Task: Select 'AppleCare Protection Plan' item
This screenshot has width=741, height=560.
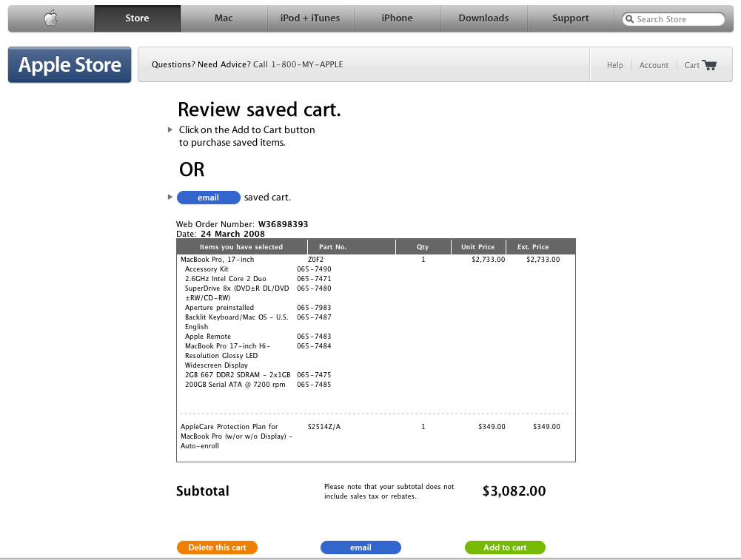Action: coord(236,436)
